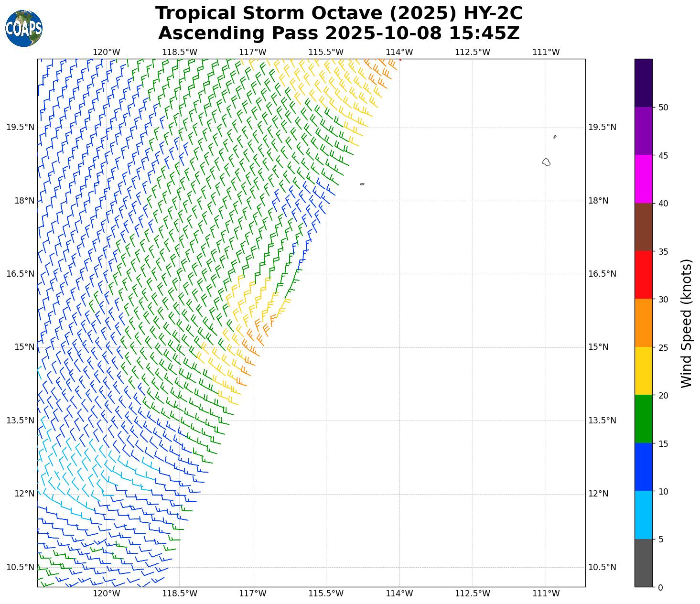Select the green 15–20 knot colorbar segment
700x604 pixels.
643,419
